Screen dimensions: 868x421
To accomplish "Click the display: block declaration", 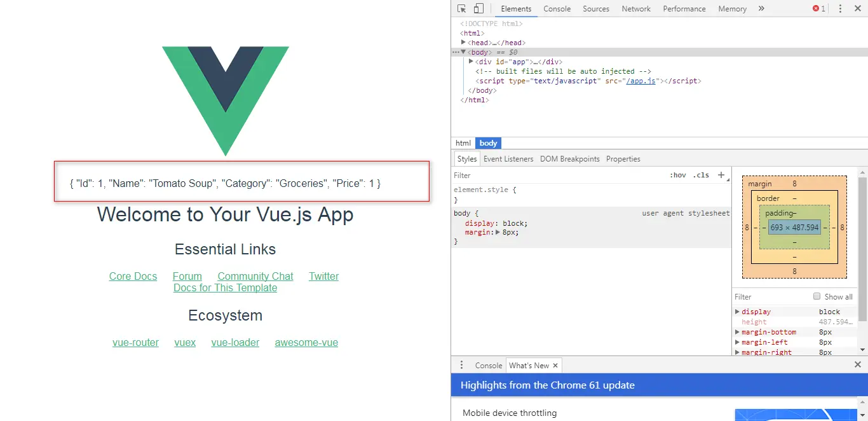I will point(496,223).
